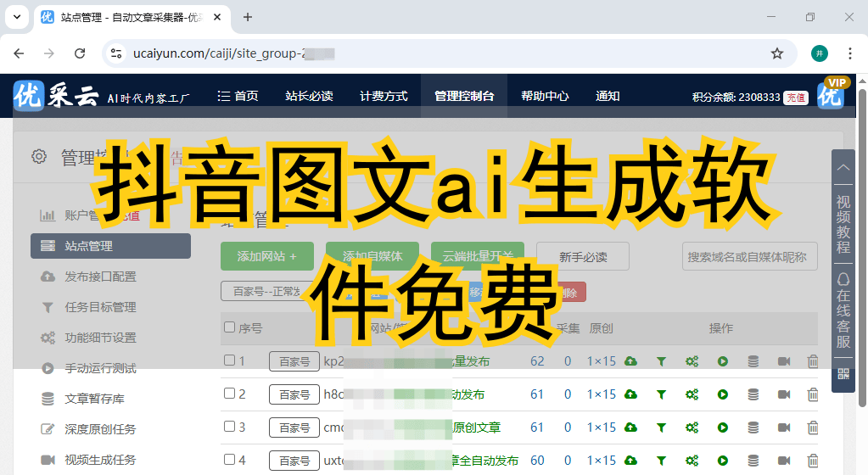The width and height of the screenshot is (868, 475).
Task: Click the QR code icon in side panel
Action: (x=843, y=373)
